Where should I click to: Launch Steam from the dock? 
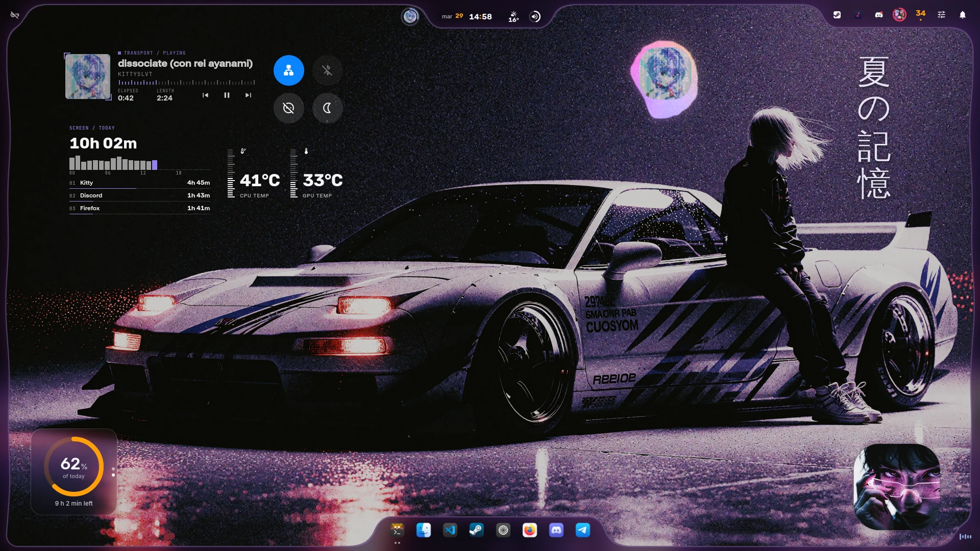tap(477, 531)
